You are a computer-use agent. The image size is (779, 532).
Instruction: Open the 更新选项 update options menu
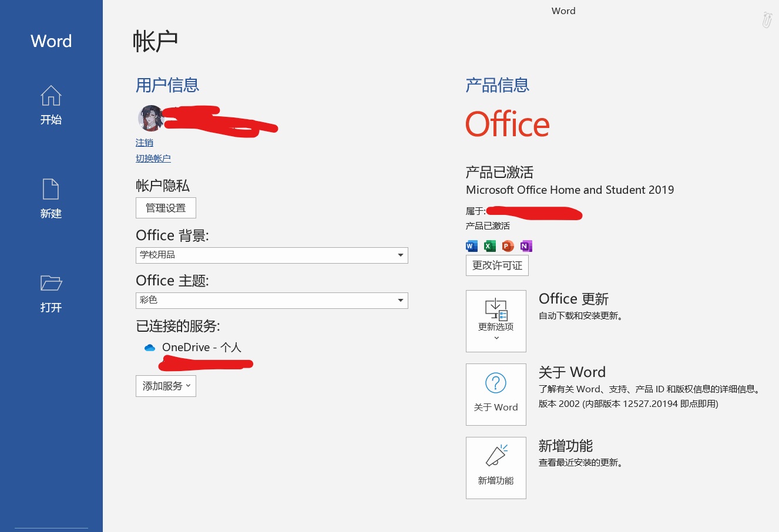tap(496, 321)
